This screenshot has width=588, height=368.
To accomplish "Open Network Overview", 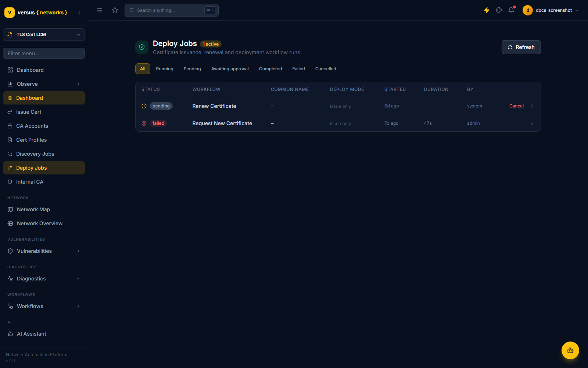I will [x=44, y=223].
